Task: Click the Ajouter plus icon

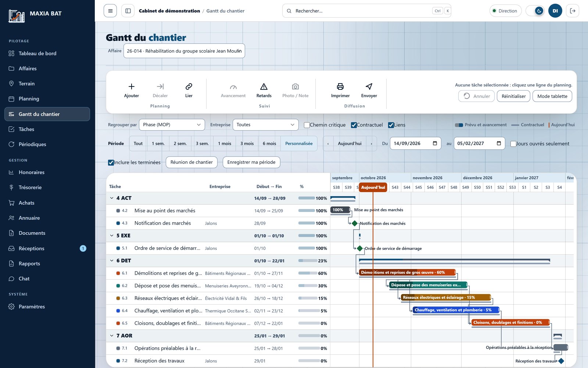Action: [x=131, y=86]
